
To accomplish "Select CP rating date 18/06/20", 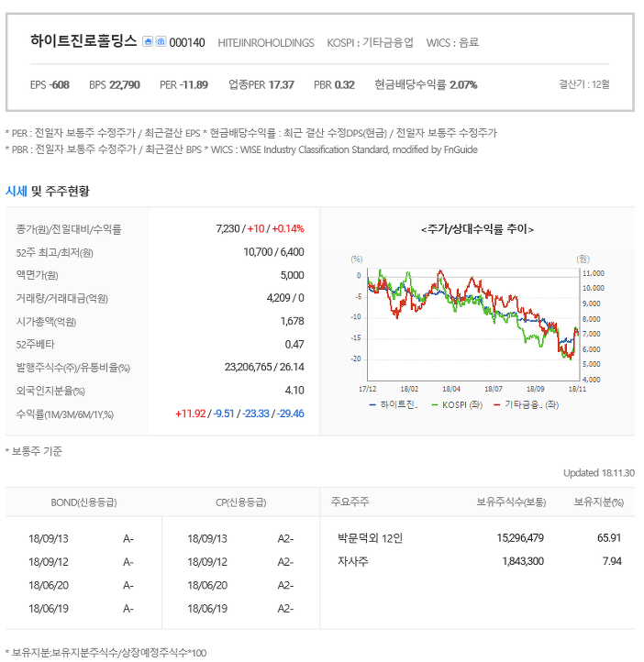I will [207, 585].
